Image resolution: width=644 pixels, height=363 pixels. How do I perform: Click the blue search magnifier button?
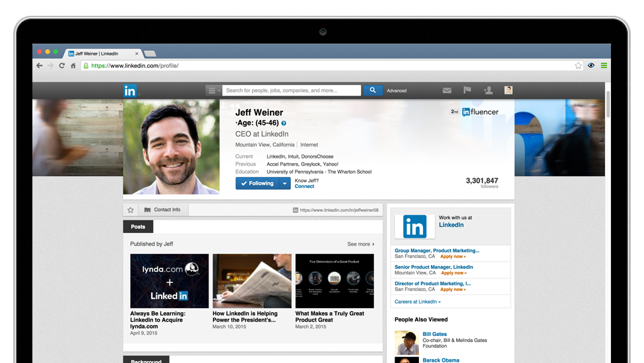coord(373,90)
